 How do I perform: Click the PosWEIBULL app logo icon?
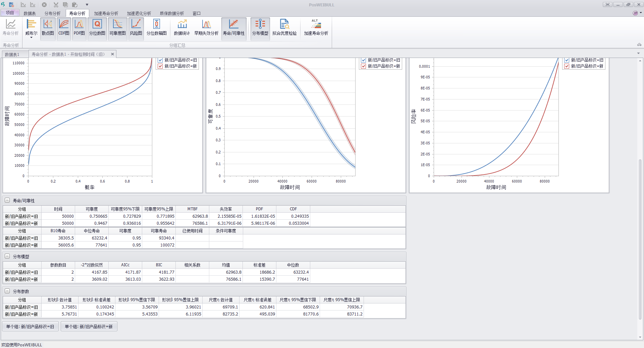3,5
